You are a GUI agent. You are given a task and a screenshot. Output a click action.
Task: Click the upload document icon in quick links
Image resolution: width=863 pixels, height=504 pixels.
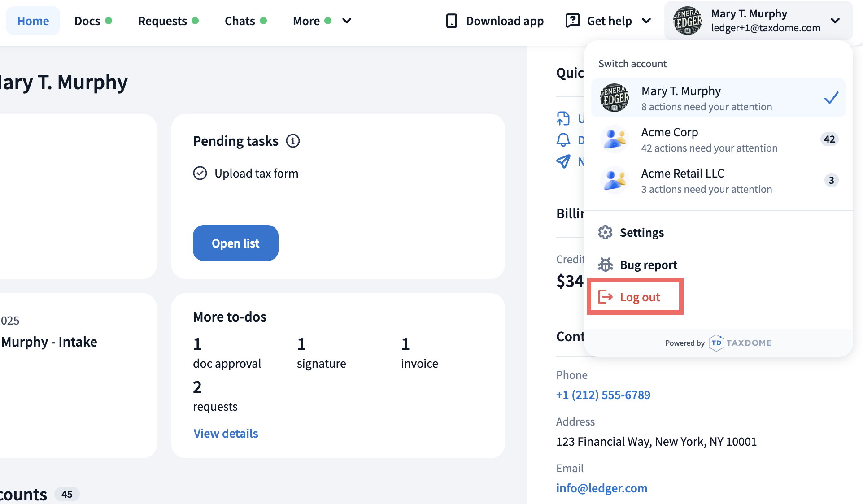(x=563, y=118)
